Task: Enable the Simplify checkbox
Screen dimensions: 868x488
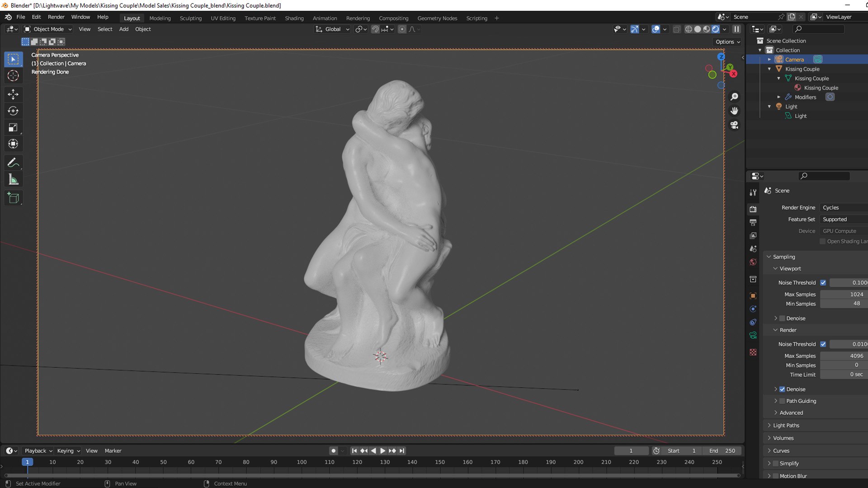Action: tap(776, 463)
